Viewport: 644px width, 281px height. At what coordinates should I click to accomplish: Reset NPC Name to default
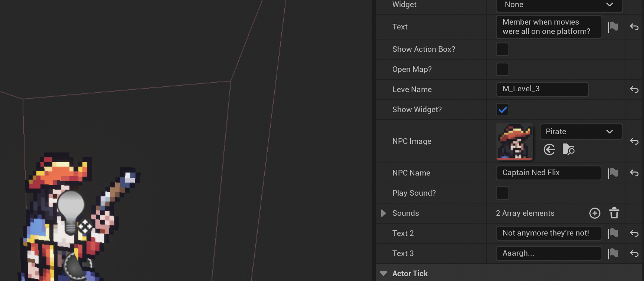pos(634,173)
